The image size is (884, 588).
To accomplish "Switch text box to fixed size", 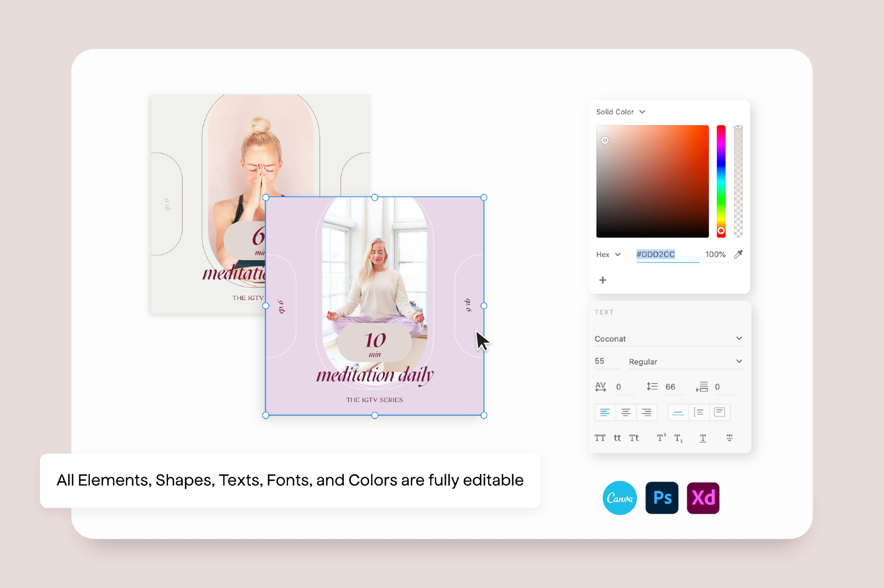I will tap(720, 413).
